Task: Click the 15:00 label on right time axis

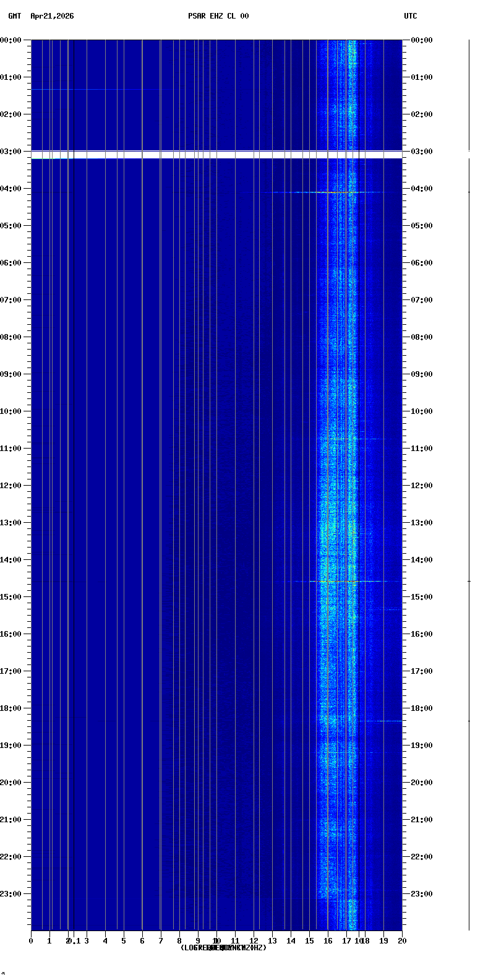Action: tap(422, 597)
